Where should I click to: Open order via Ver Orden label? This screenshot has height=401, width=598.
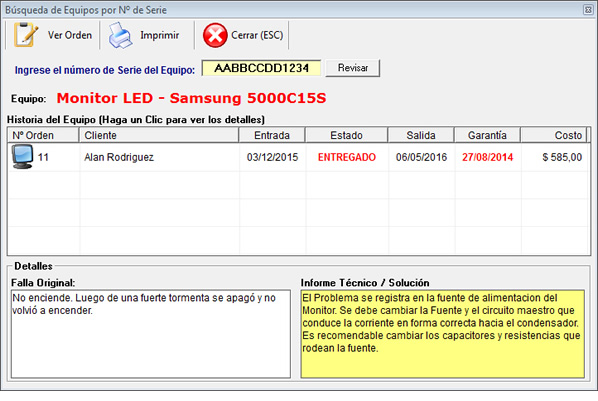pos(70,35)
